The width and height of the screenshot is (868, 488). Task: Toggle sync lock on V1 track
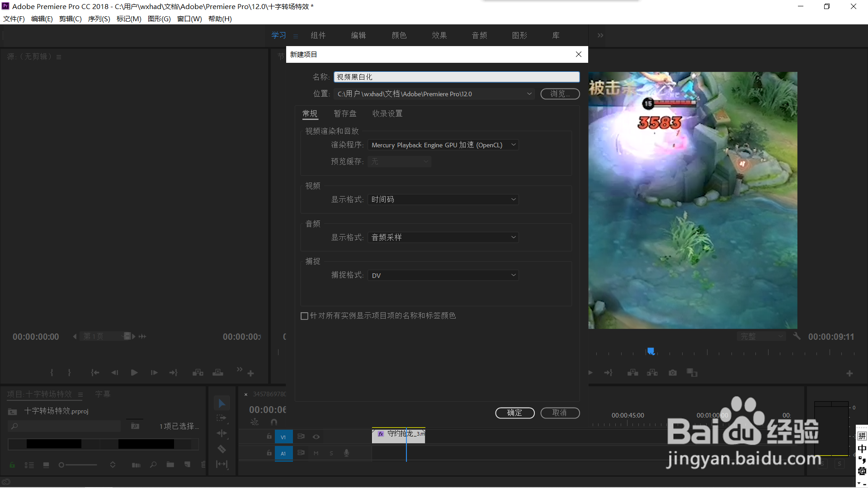click(x=301, y=436)
